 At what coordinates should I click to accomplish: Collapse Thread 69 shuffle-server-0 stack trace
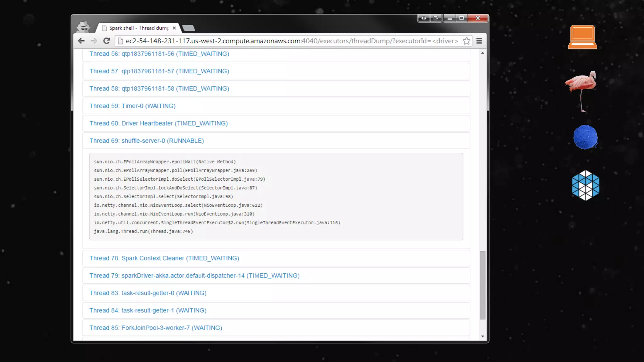(147, 141)
